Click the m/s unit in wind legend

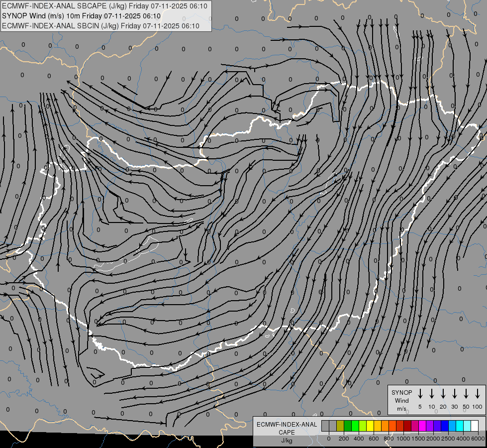(x=401, y=409)
